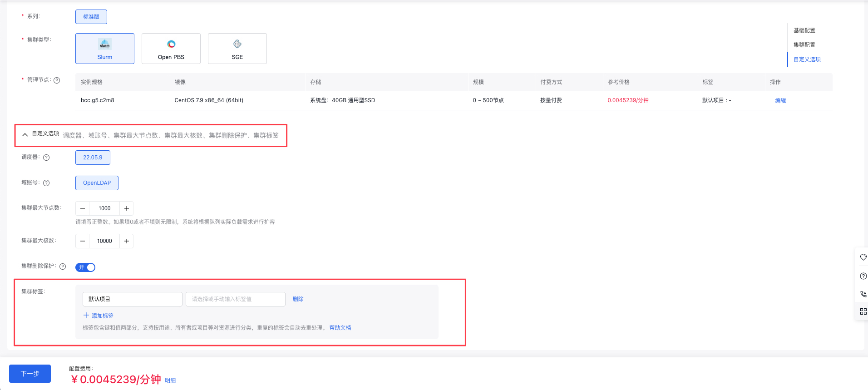Click the SGE logo icon
The width and height of the screenshot is (868, 390).
[237, 44]
